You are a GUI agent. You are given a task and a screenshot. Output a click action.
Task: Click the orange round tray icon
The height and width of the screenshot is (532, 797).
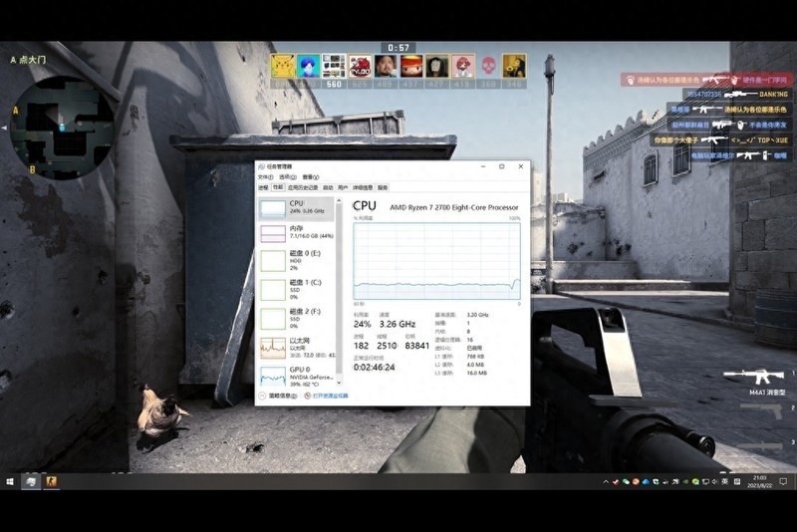(x=636, y=482)
